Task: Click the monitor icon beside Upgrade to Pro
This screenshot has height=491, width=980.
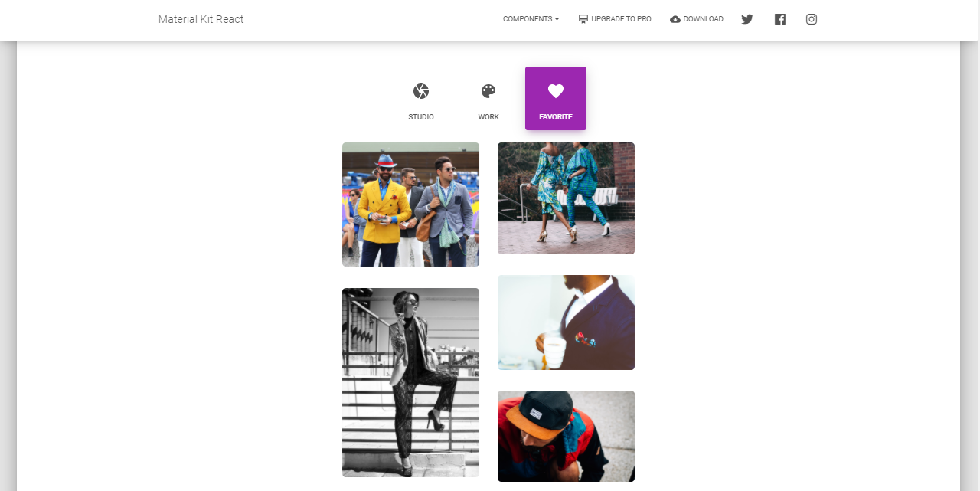Action: (x=583, y=19)
